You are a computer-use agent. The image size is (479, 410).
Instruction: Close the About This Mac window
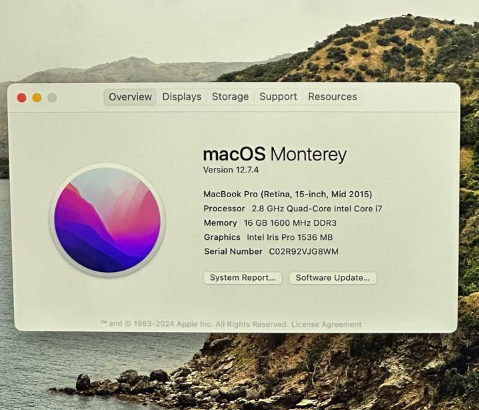(22, 98)
